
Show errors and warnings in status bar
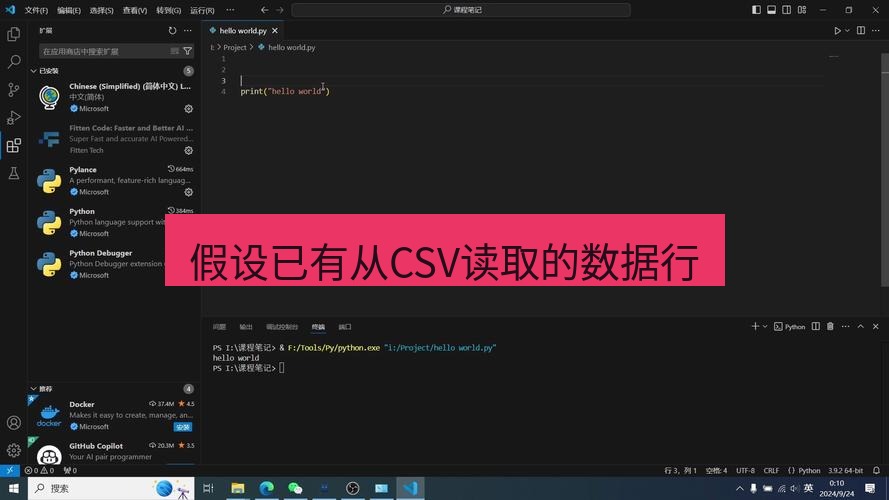[x=40, y=471]
